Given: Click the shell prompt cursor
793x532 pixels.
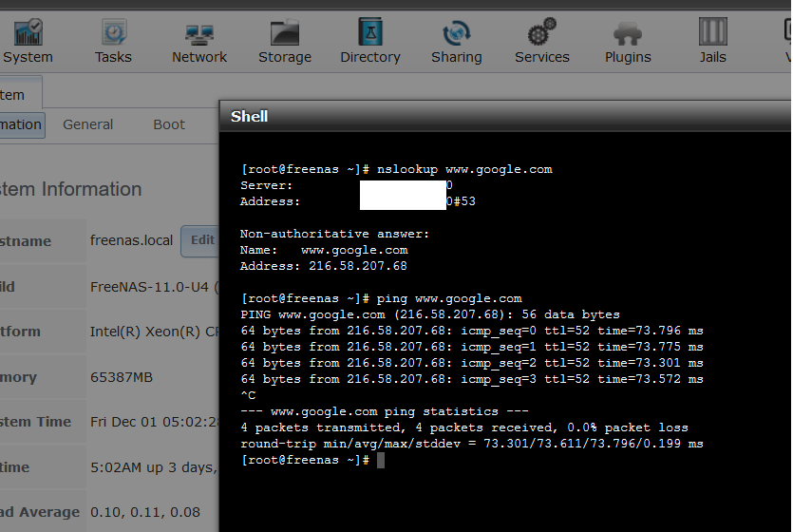Looking at the screenshot, I should coord(381,460).
